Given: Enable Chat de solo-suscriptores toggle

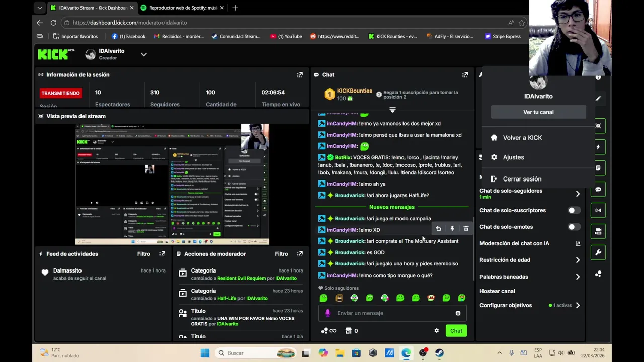Looking at the screenshot, I should (x=574, y=210).
